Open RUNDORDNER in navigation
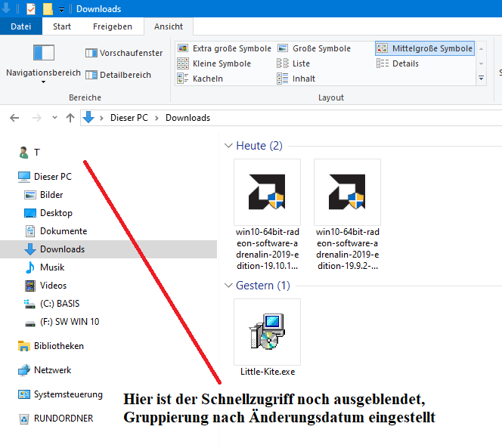 (56, 419)
